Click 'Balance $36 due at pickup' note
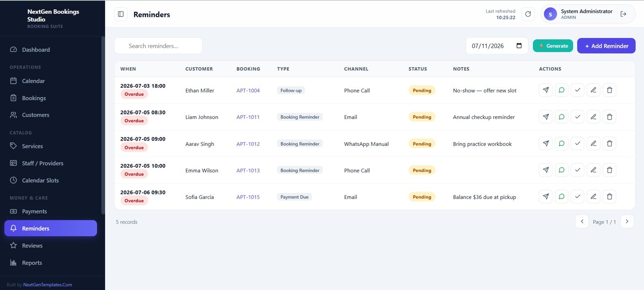This screenshot has height=290, width=644. 485,197
